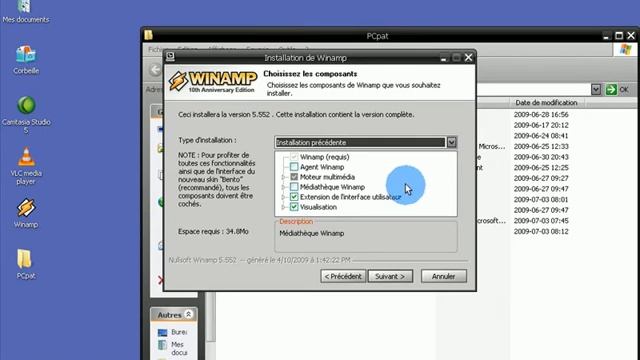Enable Médiathèque Winamp checkbox

coord(294,187)
